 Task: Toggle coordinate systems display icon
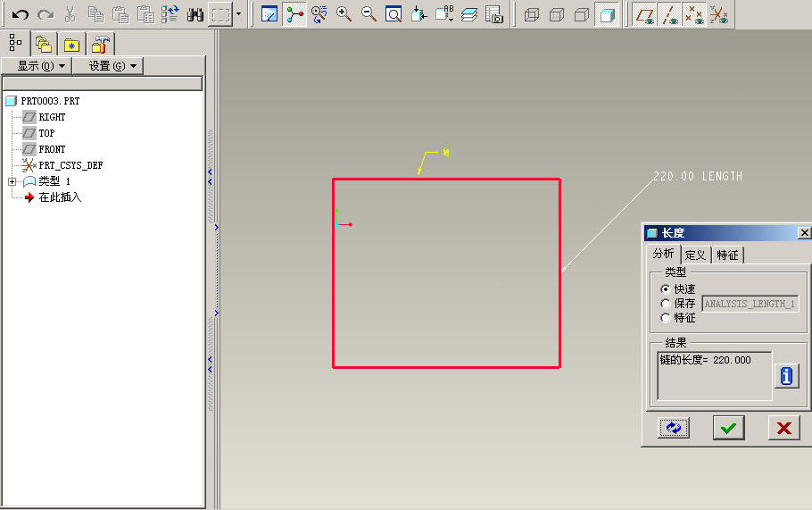[718, 14]
